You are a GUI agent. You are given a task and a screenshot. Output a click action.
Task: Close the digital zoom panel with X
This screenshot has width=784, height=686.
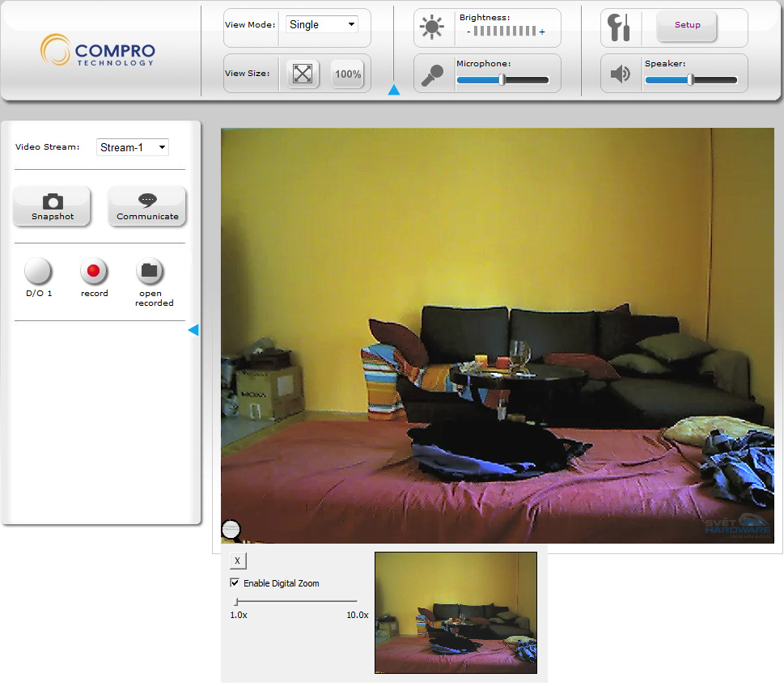coord(237,561)
